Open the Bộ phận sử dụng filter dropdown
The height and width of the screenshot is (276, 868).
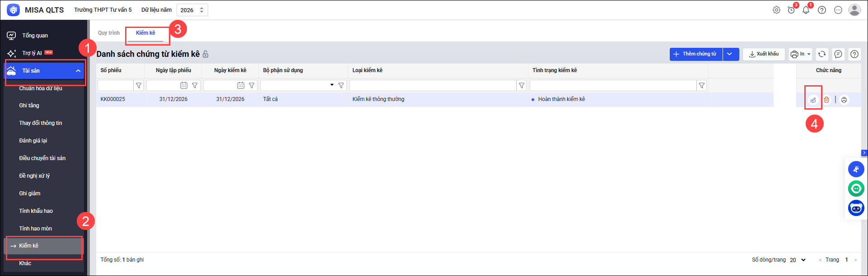[x=332, y=85]
